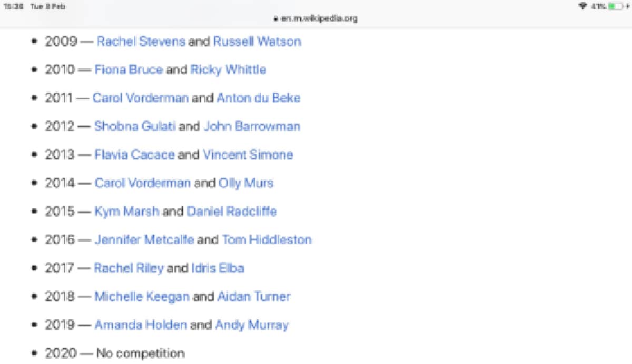
Task: Open the Russell Watson article link
Action: coord(256,42)
